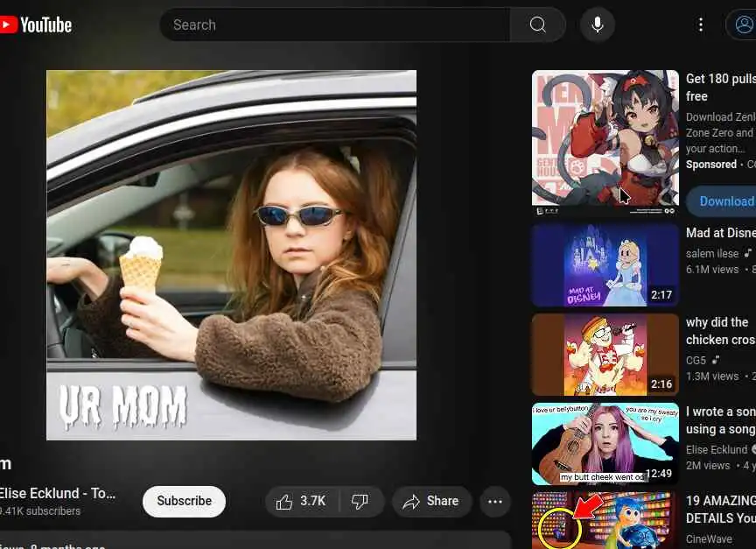Share this video
The image size is (756, 549).
pos(431,501)
